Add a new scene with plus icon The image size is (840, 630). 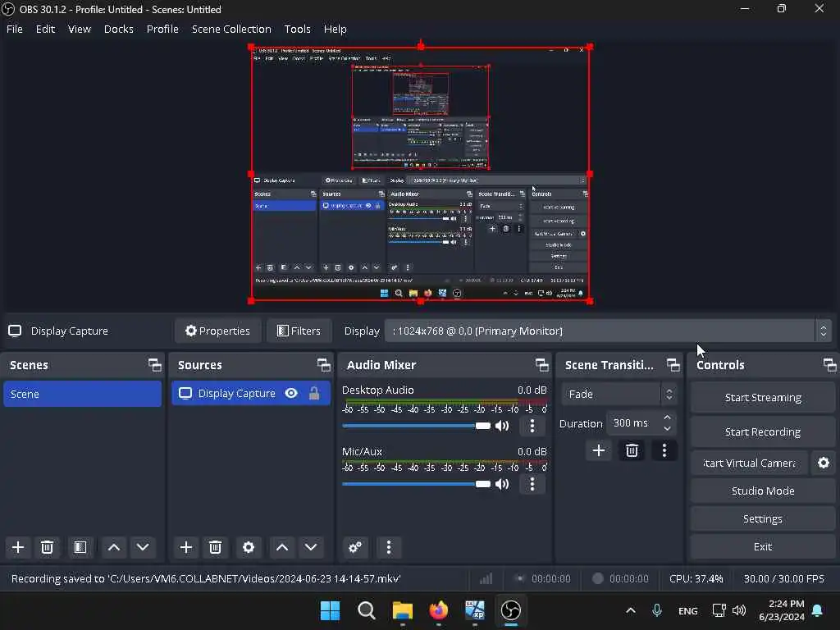coord(18,547)
